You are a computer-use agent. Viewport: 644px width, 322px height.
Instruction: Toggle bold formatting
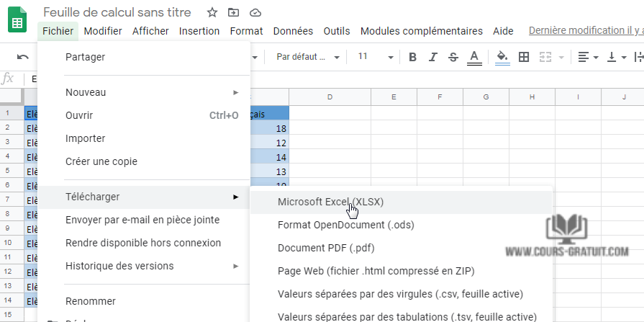coord(413,57)
